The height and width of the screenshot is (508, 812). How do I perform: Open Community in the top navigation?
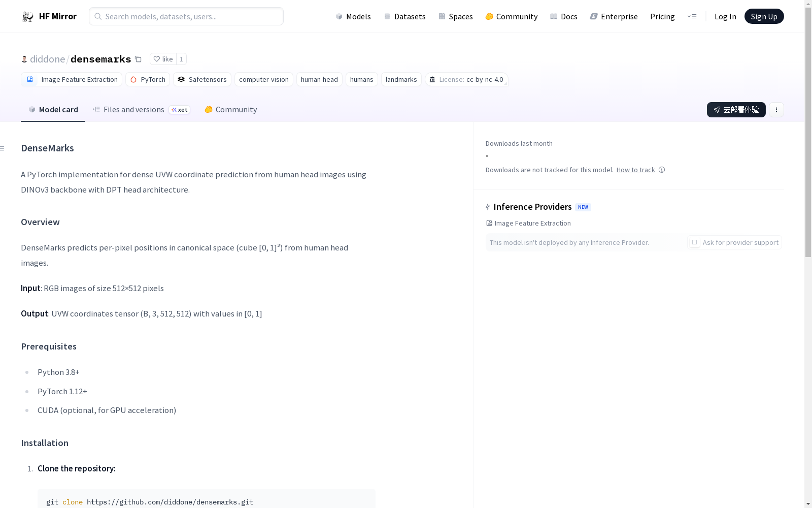pyautogui.click(x=511, y=16)
